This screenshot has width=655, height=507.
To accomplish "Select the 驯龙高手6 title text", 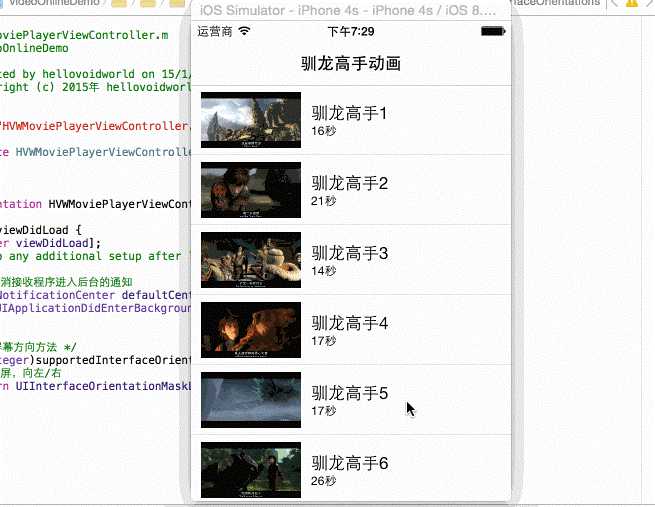I will point(350,463).
